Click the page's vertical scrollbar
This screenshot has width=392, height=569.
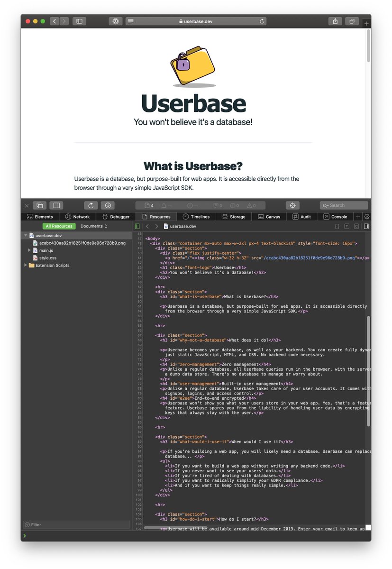coord(369,45)
